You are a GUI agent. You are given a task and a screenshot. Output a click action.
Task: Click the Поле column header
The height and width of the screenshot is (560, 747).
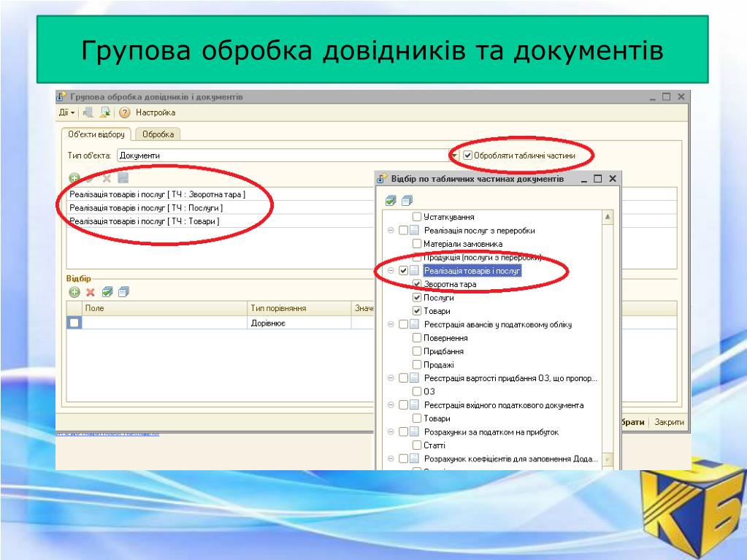pyautogui.click(x=165, y=308)
